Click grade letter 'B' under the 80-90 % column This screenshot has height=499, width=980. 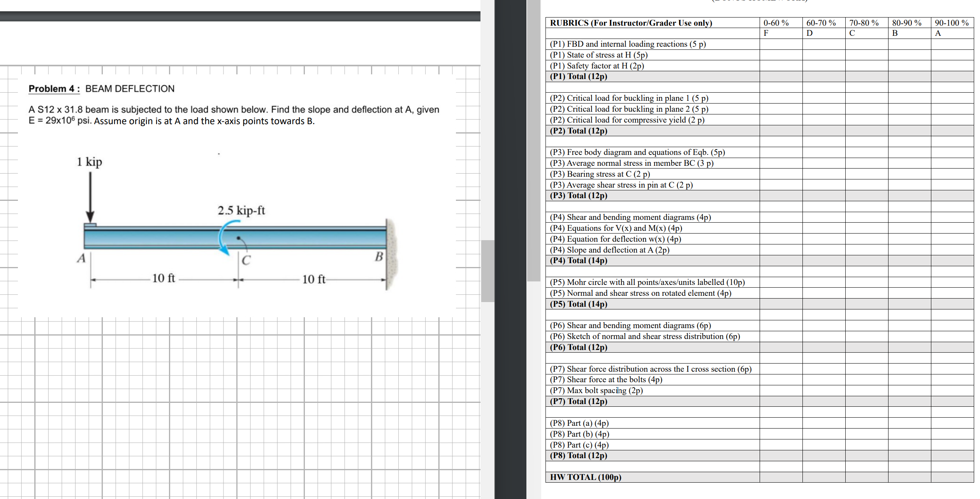tap(895, 33)
